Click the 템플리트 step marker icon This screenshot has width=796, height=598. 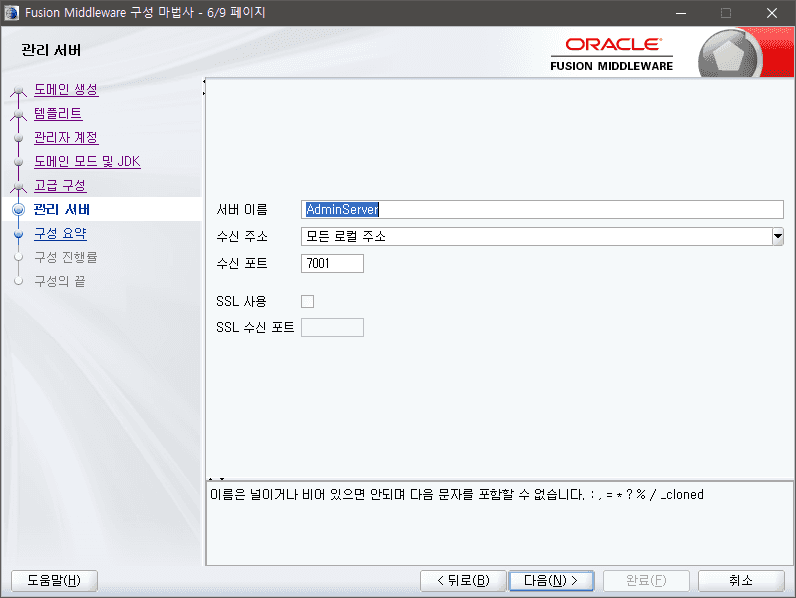(x=19, y=115)
